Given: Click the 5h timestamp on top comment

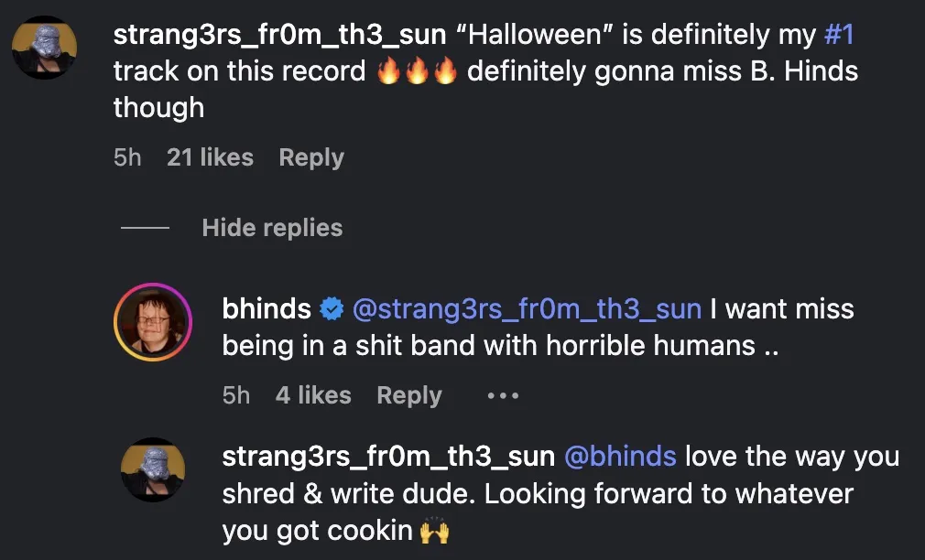Looking at the screenshot, I should tap(127, 157).
